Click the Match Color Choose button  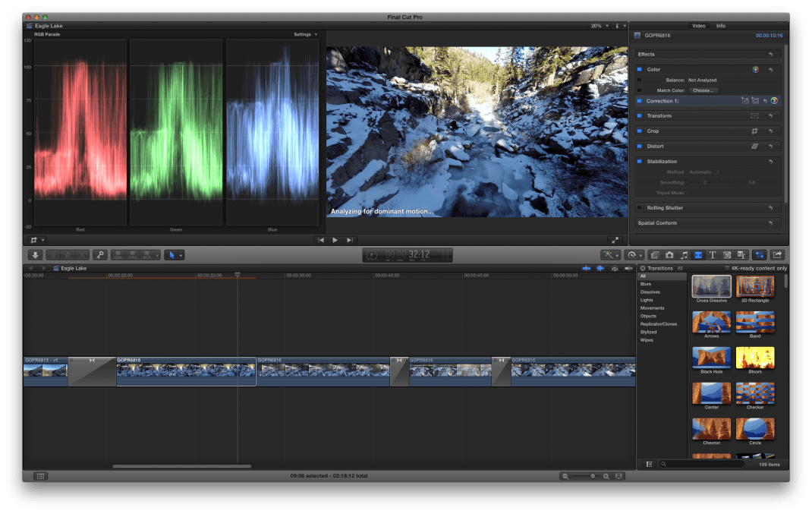point(703,90)
